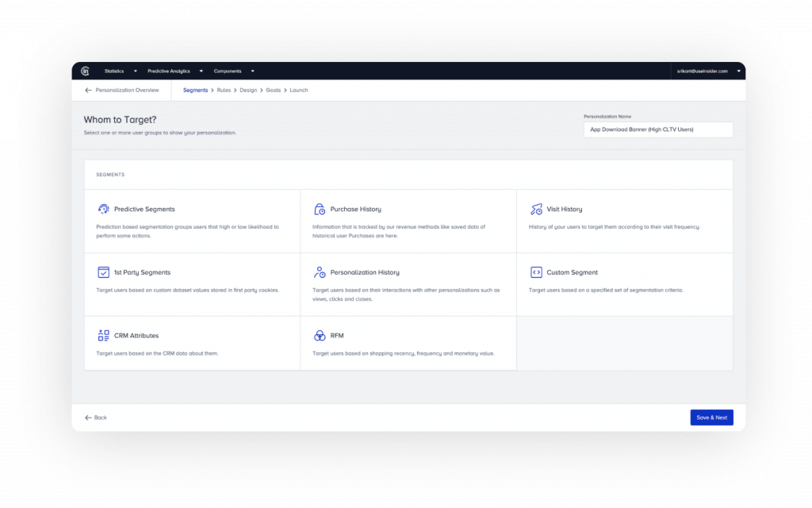Select the Visit History icon
This screenshot has width=812, height=508.
(536, 209)
